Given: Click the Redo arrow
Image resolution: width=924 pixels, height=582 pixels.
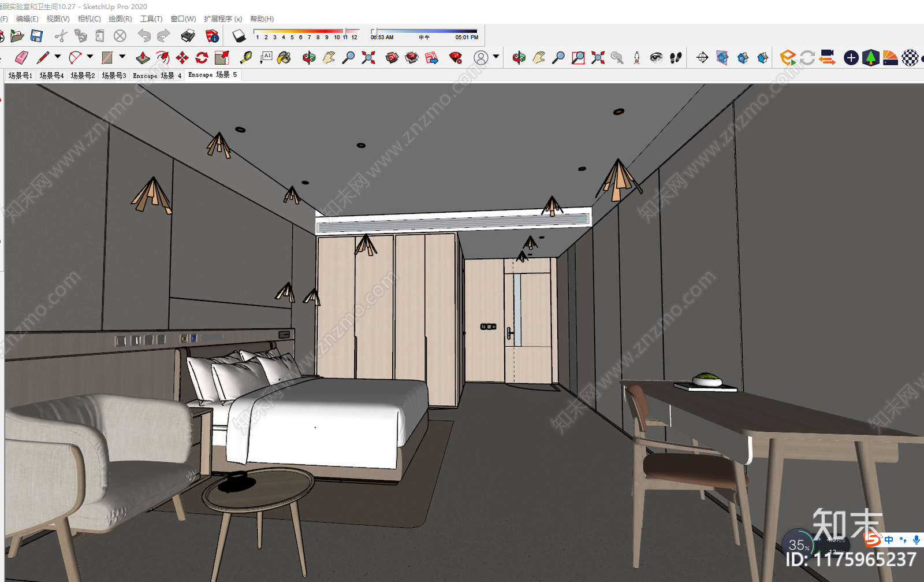Looking at the screenshot, I should [164, 36].
